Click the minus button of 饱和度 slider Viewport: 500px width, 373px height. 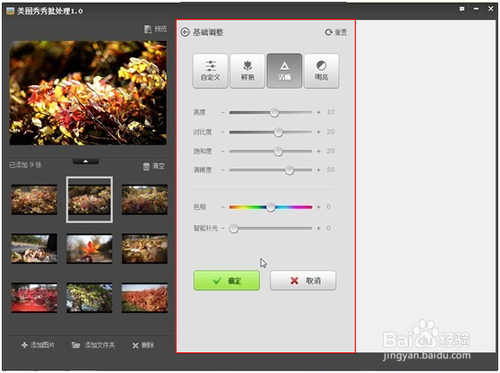click(223, 151)
